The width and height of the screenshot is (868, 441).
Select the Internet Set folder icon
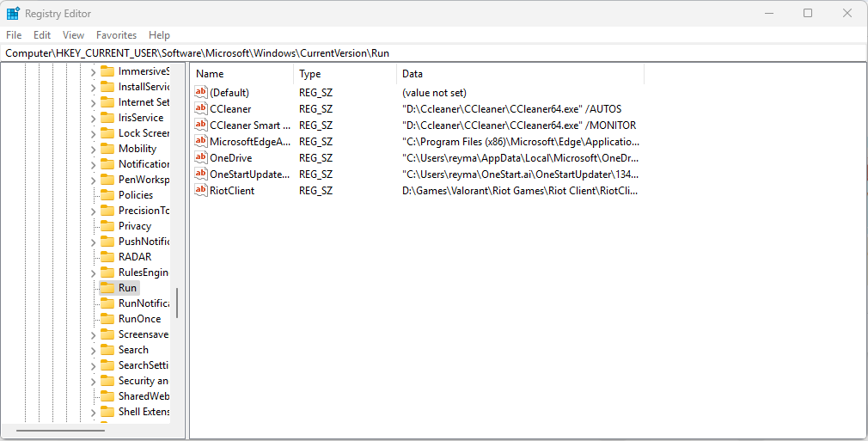coord(107,102)
